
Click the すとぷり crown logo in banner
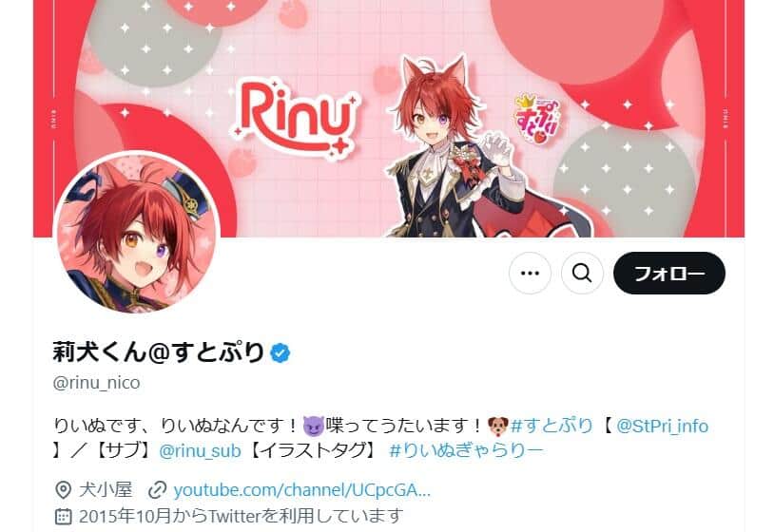(x=537, y=120)
